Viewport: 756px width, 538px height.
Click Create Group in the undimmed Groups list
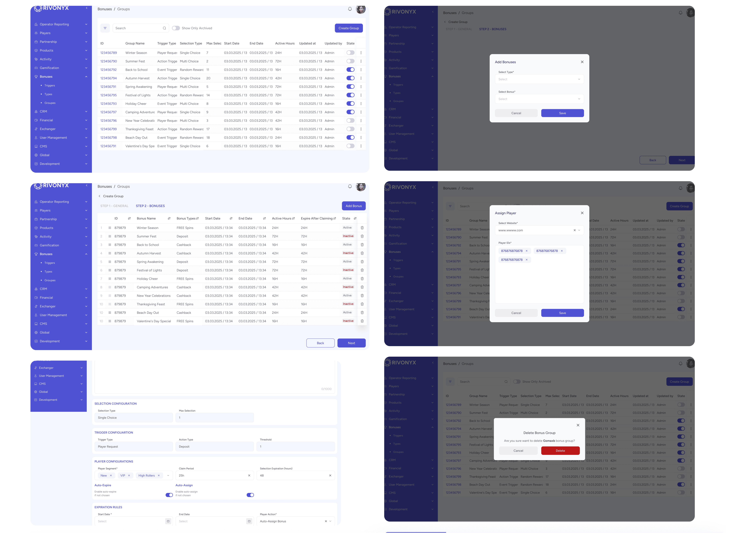click(349, 28)
